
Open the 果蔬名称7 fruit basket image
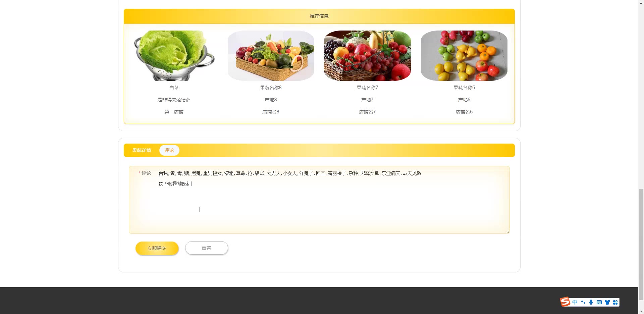367,56
